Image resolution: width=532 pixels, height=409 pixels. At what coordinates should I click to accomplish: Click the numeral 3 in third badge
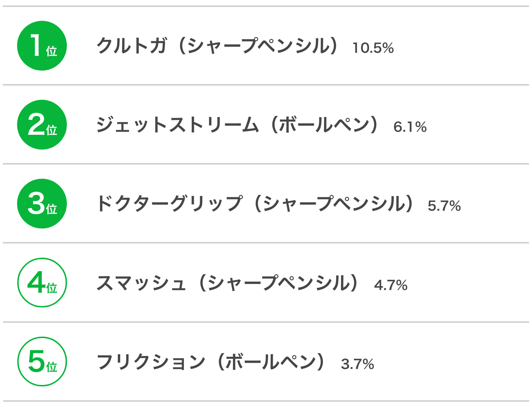click(x=37, y=203)
